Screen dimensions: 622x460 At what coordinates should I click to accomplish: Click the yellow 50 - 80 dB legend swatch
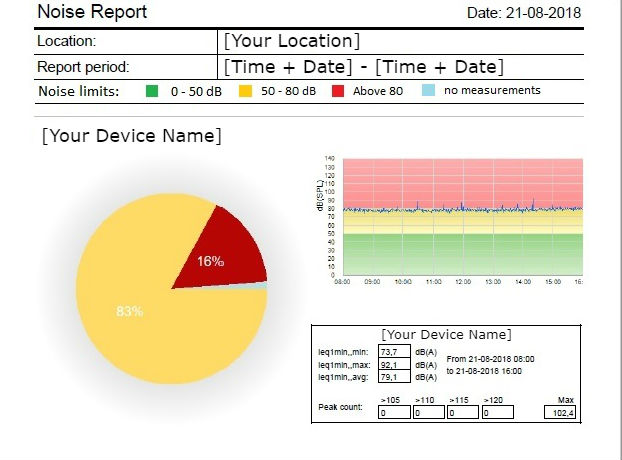(x=243, y=91)
